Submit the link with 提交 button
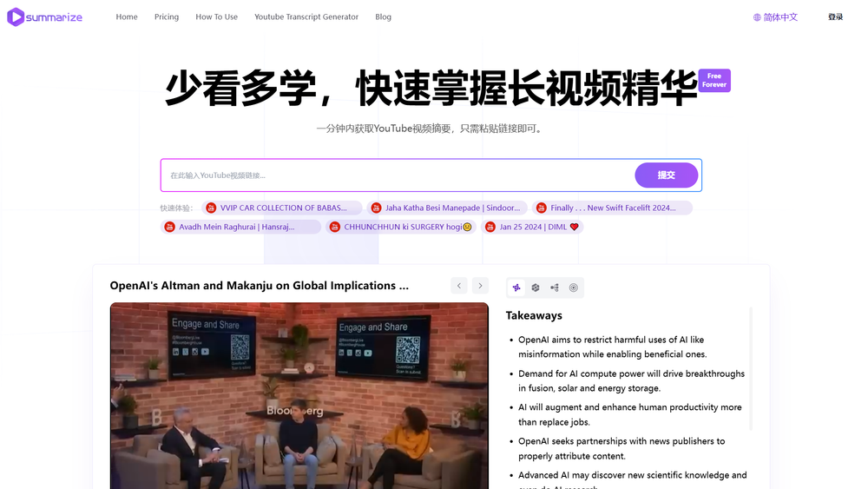 point(666,175)
